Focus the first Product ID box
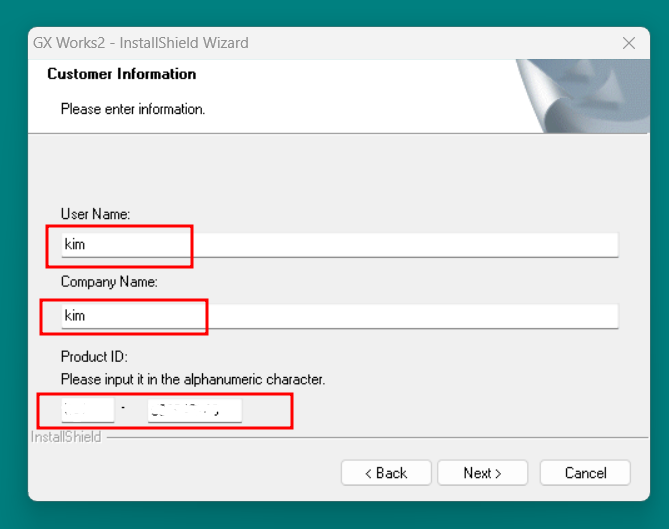The height and width of the screenshot is (529, 669). click(88, 410)
